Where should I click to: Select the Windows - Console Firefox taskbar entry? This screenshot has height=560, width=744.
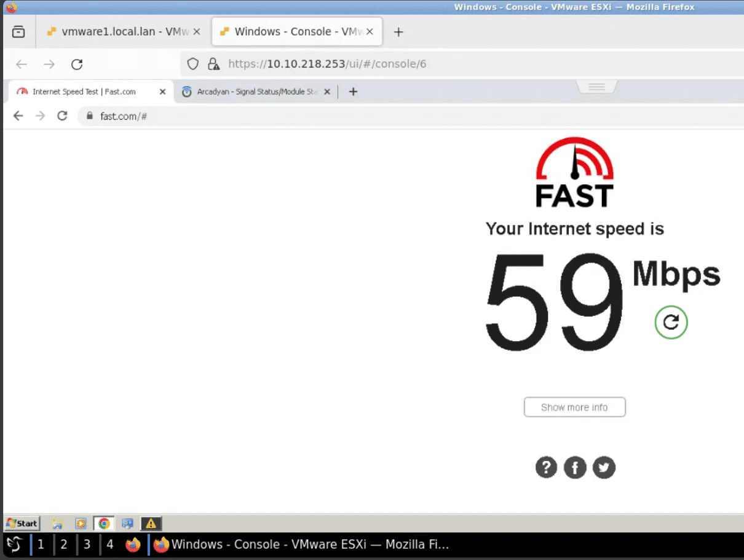tap(301, 545)
